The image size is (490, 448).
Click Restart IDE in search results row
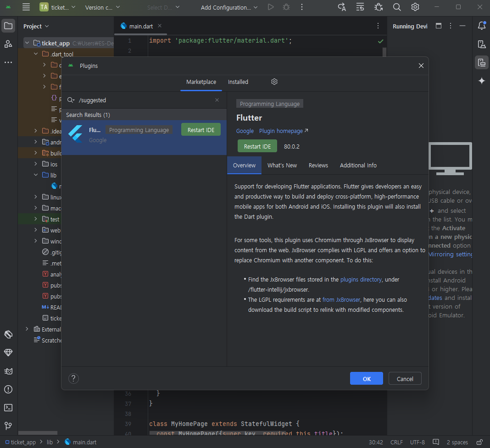[201, 130]
